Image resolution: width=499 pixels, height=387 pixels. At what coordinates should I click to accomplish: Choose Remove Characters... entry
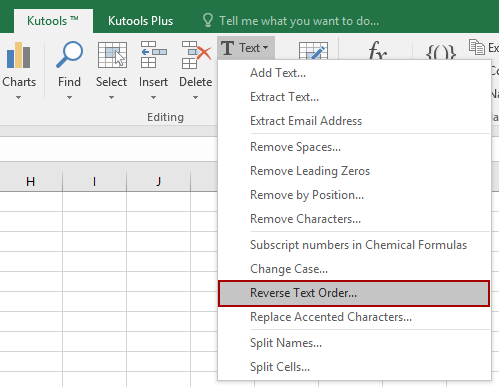click(x=354, y=219)
